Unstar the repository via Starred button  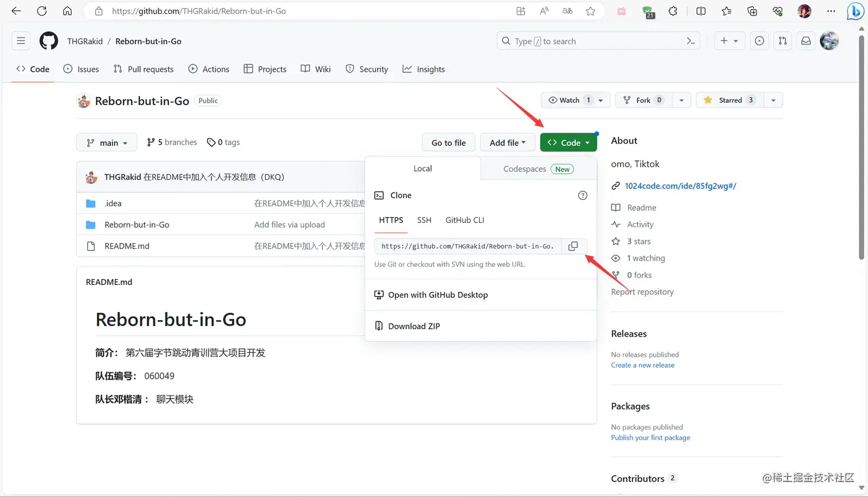click(729, 100)
